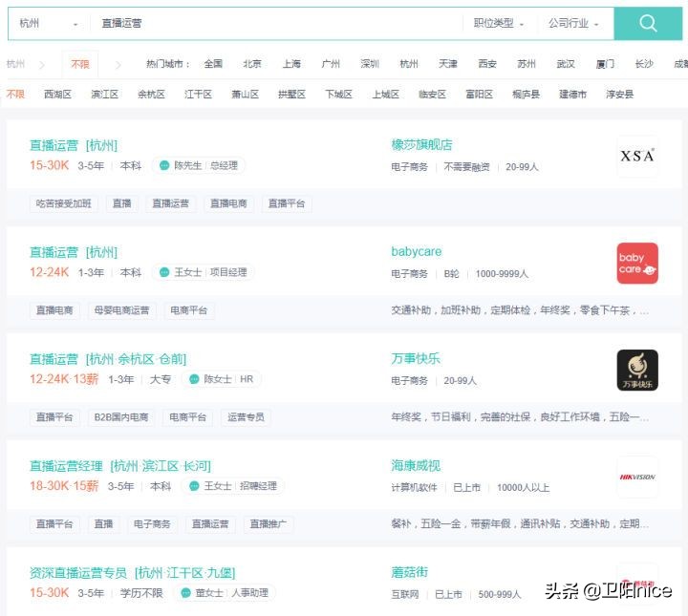Filter by 滨江区 district
The image size is (688, 616).
(104, 95)
